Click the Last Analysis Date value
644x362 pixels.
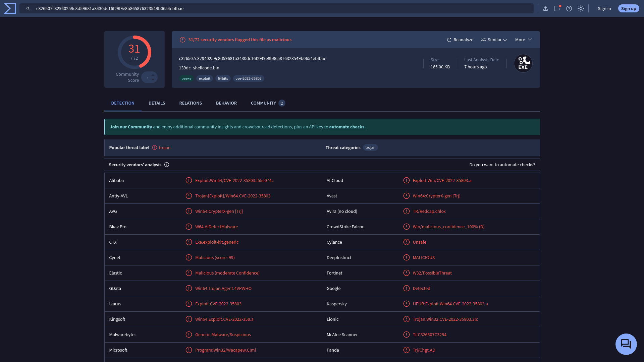(476, 67)
